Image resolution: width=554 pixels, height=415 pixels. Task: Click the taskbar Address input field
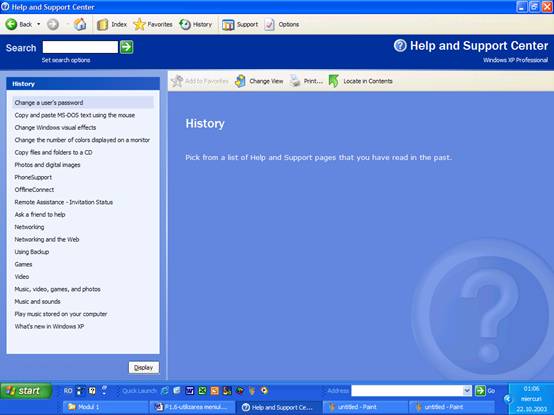tap(407, 391)
